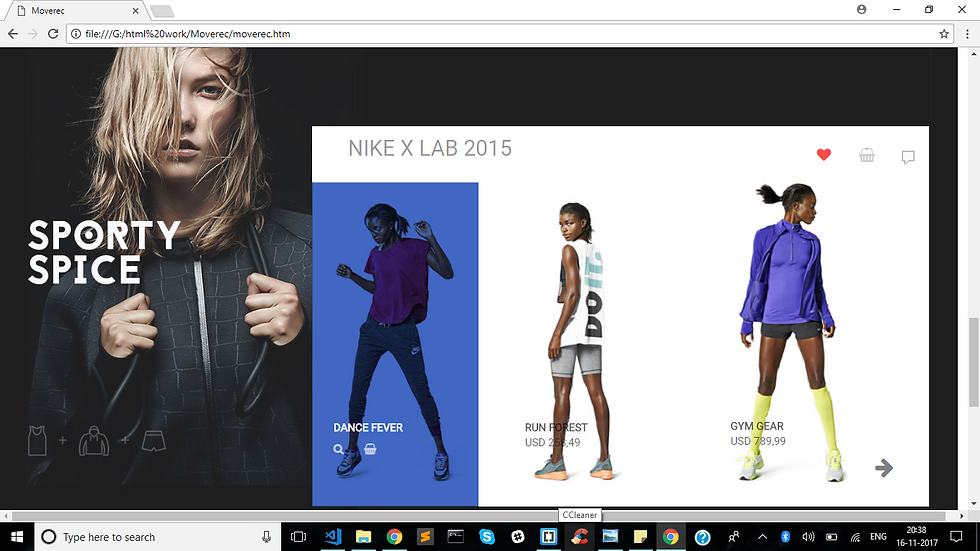
Task: Click the magnifier icon under Dance Fever
Action: (338, 449)
